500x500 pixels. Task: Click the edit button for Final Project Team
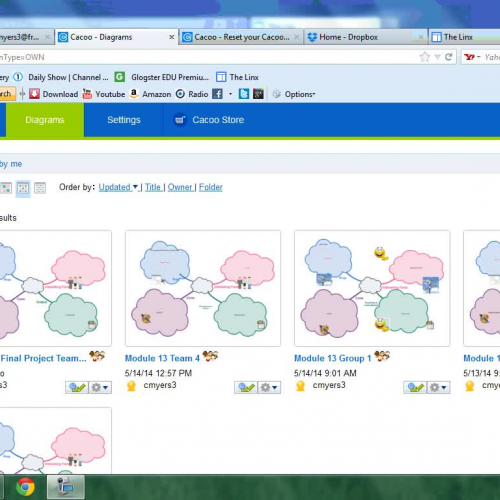(x=77, y=387)
